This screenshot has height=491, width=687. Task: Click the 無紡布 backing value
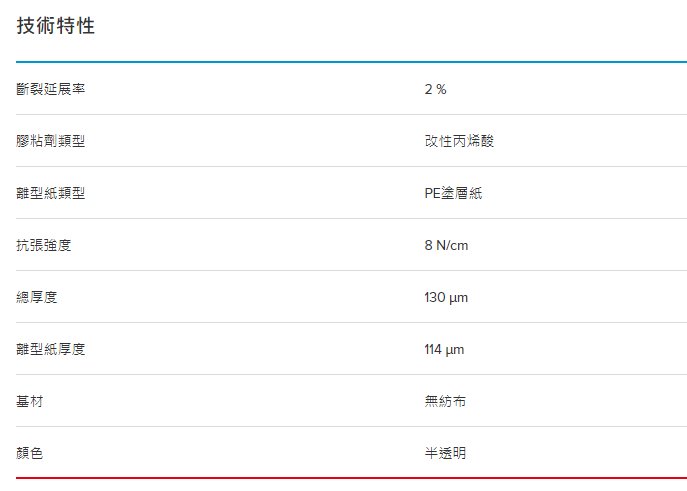click(x=445, y=401)
